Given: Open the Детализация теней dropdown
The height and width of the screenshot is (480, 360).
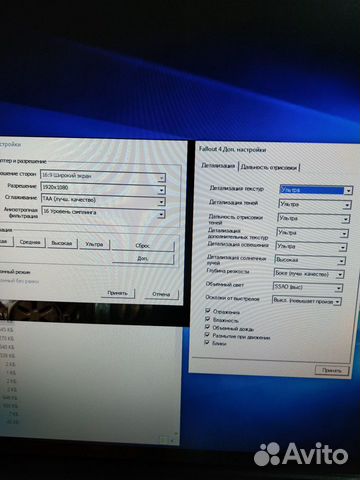Looking at the screenshot, I should pos(314,204).
